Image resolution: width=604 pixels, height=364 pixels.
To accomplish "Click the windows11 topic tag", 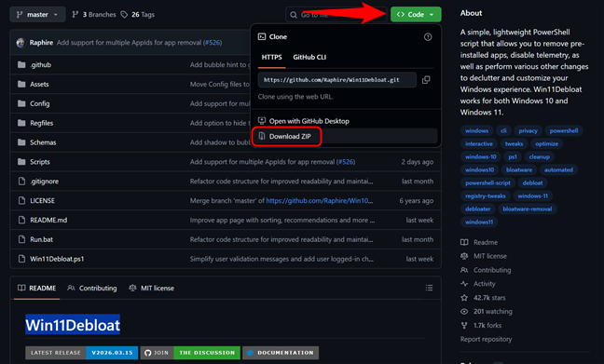I will [x=479, y=222].
